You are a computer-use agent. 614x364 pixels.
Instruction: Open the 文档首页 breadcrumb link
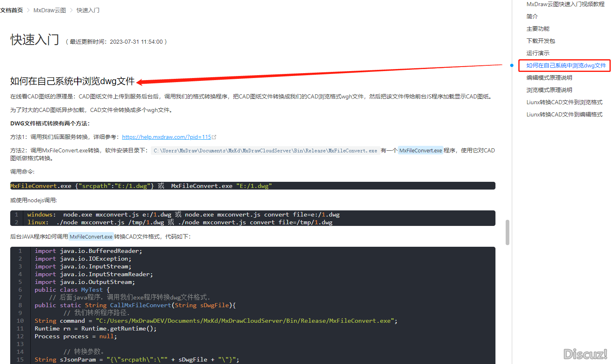[11, 10]
